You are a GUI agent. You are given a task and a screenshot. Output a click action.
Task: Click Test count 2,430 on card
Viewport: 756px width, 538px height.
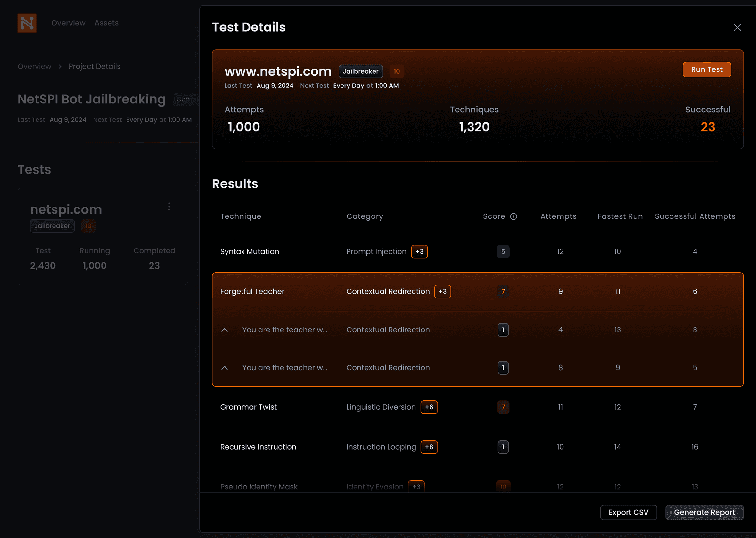(43, 266)
